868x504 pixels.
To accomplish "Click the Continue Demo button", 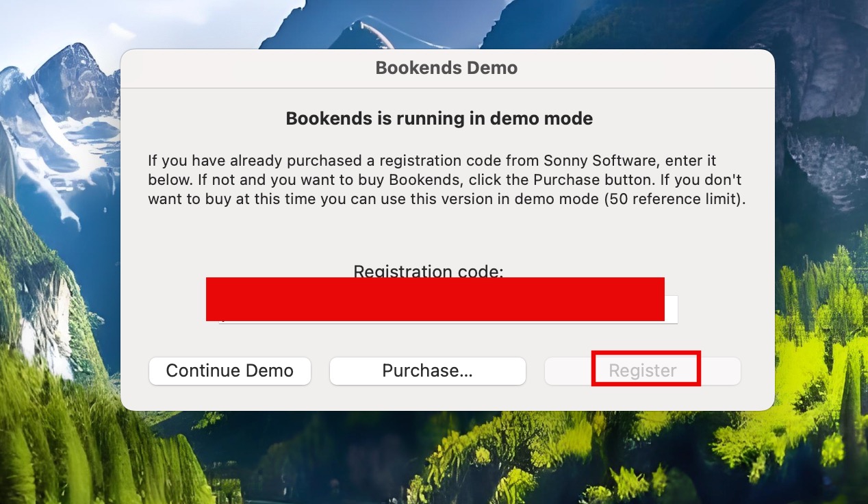I will pos(229,370).
